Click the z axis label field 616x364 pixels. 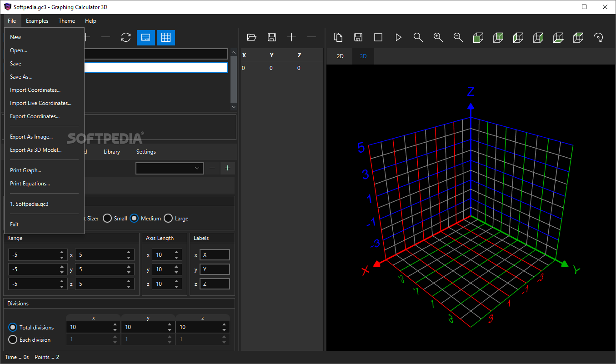[x=215, y=284]
